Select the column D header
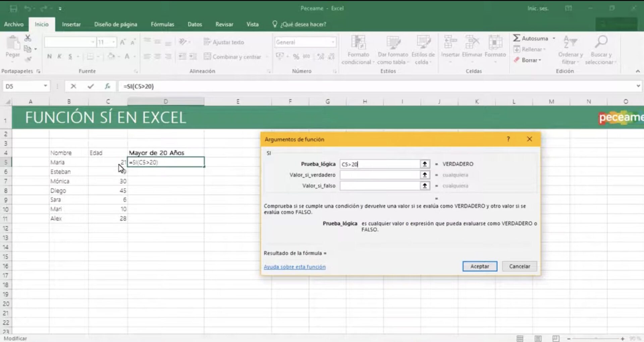The image size is (644, 342). point(166,101)
